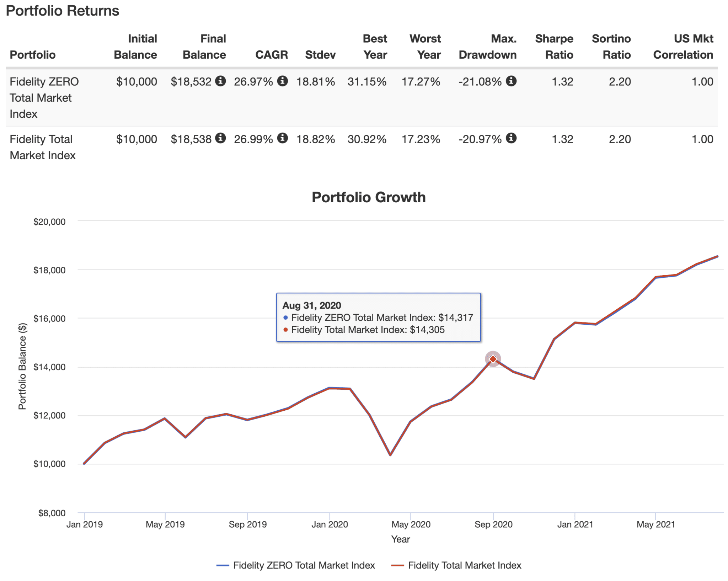Click the US Mkt Correlation column header

tap(683, 47)
